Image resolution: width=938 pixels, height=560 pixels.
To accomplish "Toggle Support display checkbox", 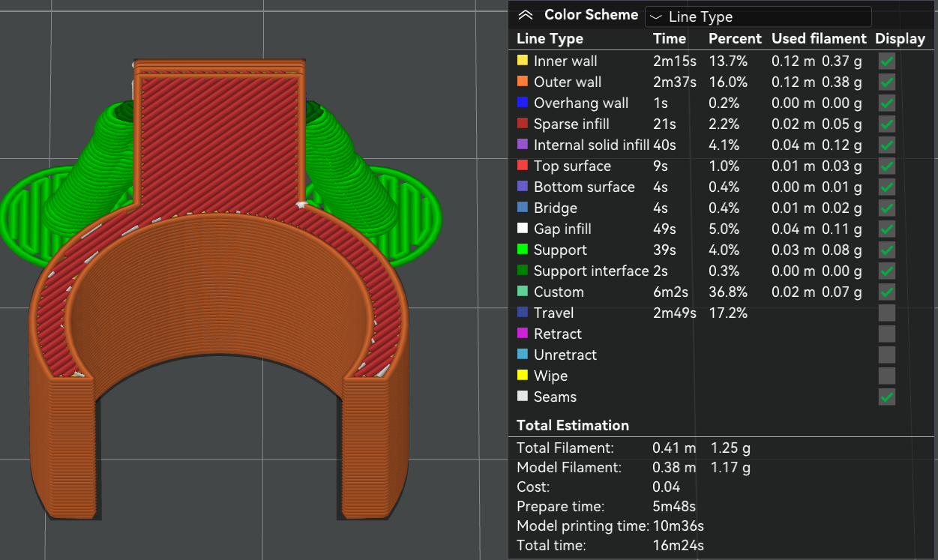I will (887, 250).
